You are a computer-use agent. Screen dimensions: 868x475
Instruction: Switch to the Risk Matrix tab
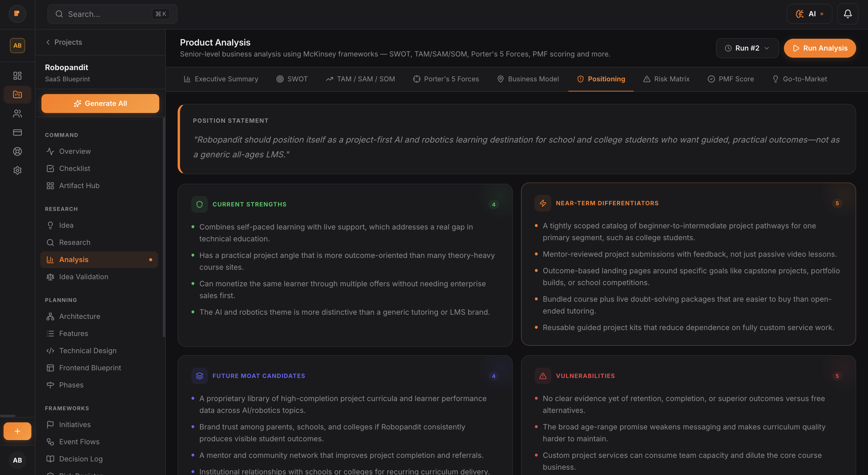click(666, 79)
